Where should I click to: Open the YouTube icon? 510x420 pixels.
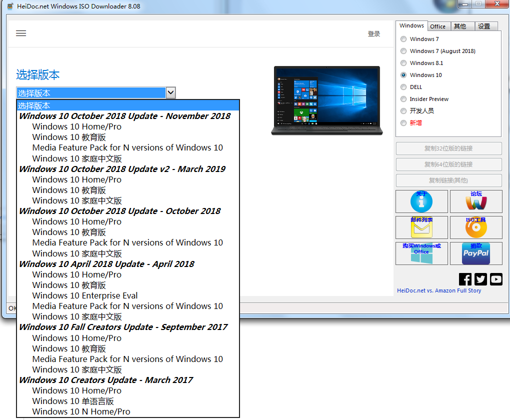[496, 279]
